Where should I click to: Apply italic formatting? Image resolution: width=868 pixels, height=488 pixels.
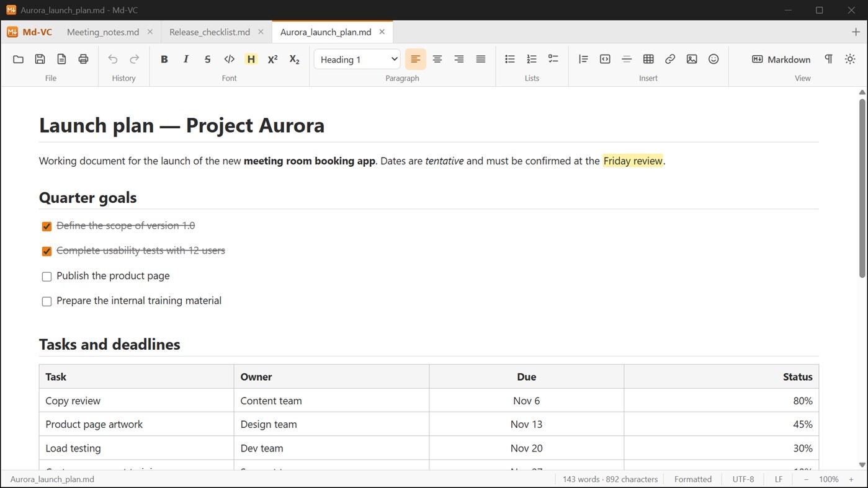tap(186, 60)
